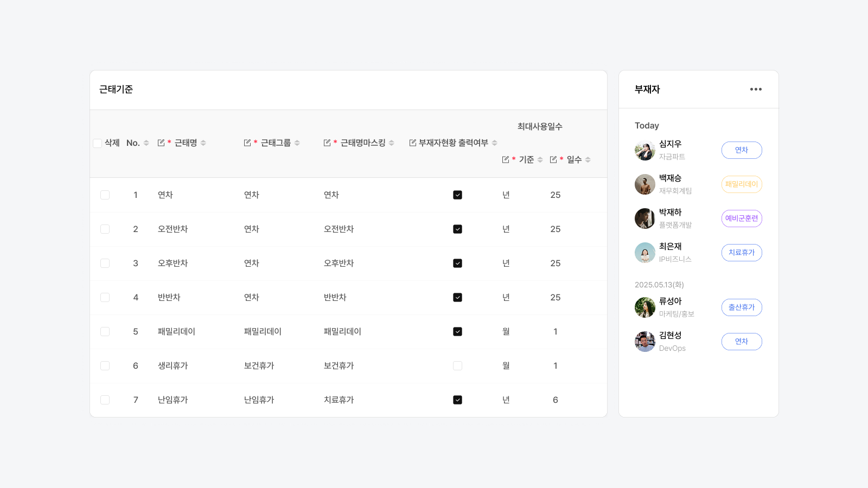This screenshot has height=488, width=868.
Task: Sort by 부재자현황 출력여부 column arrows
Action: click(495, 143)
